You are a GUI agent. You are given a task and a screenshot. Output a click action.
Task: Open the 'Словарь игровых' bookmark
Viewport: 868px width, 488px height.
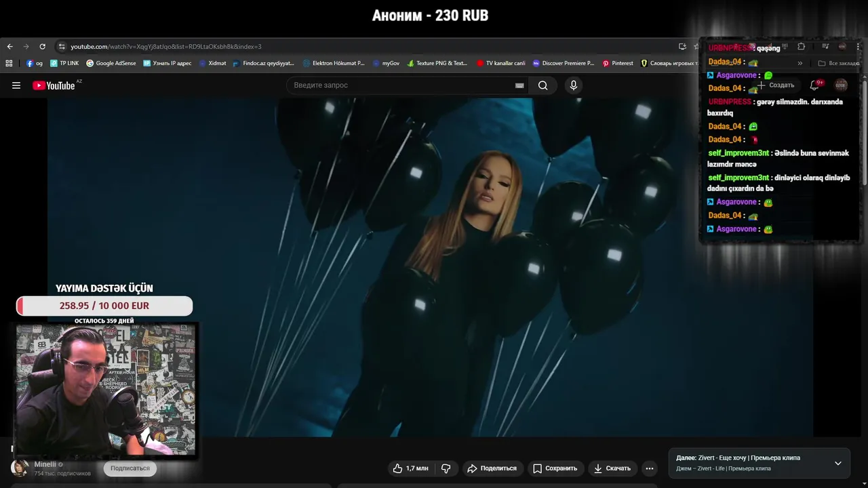pos(669,63)
